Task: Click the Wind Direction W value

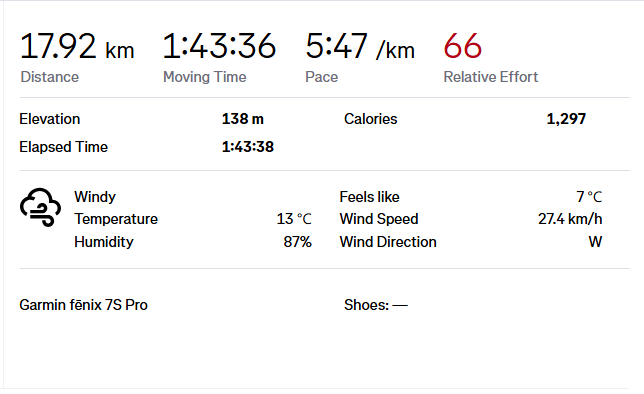Action: (595, 242)
